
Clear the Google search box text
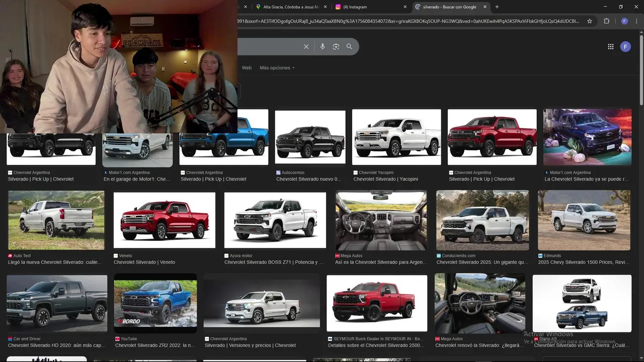pyautogui.click(x=306, y=47)
